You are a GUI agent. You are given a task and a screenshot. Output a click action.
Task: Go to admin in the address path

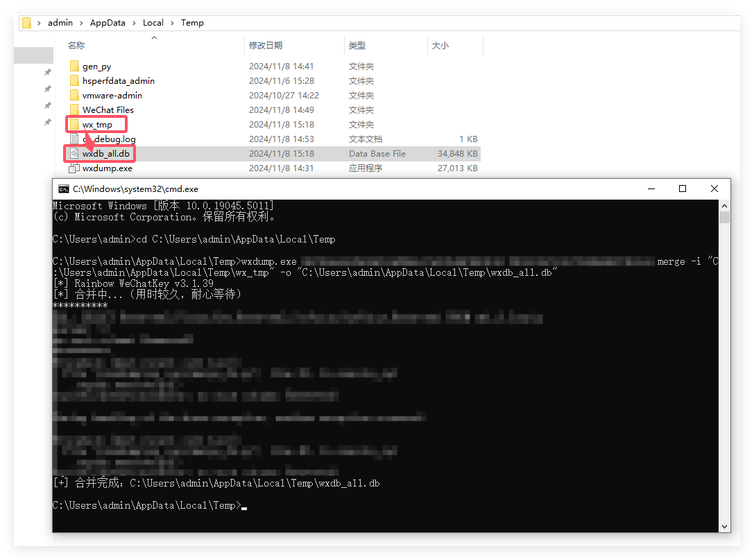60,23
